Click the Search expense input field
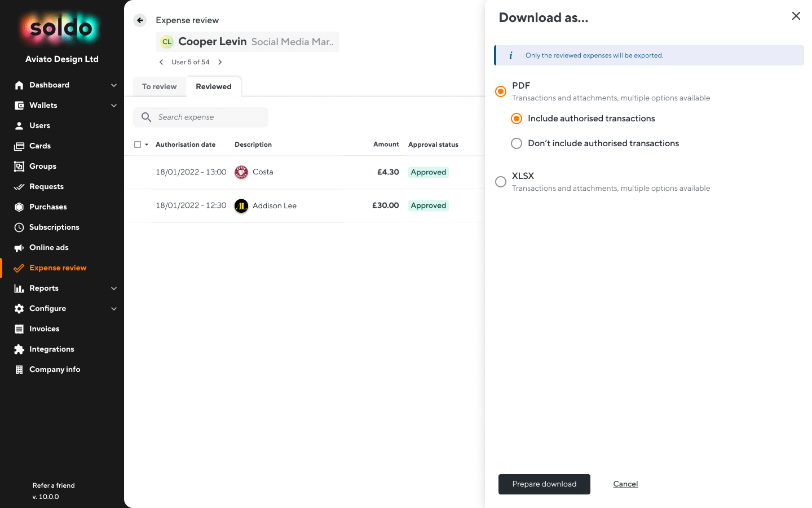Viewport: 812px width, 508px height. (201, 117)
